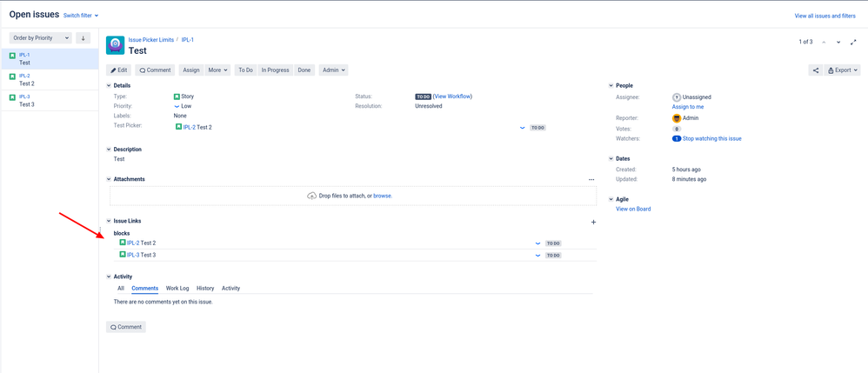Collapse the Details section
The image size is (868, 373).
click(109, 86)
